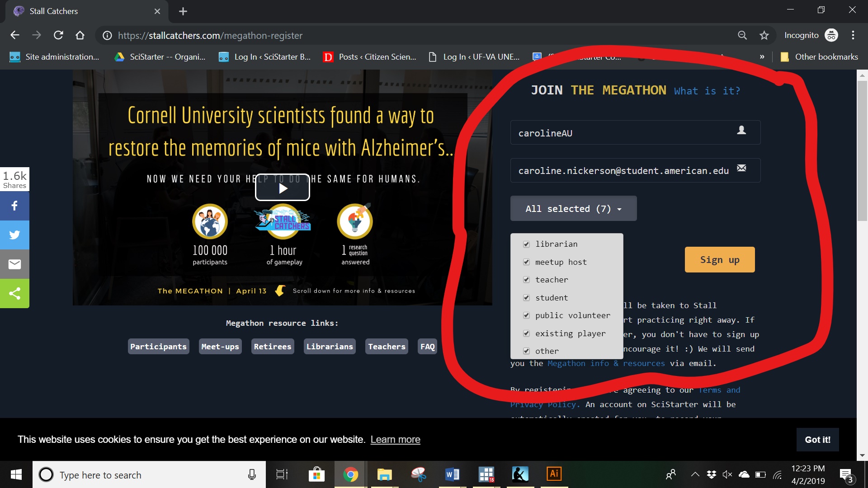Follow the cookie Learn more link

395,440
